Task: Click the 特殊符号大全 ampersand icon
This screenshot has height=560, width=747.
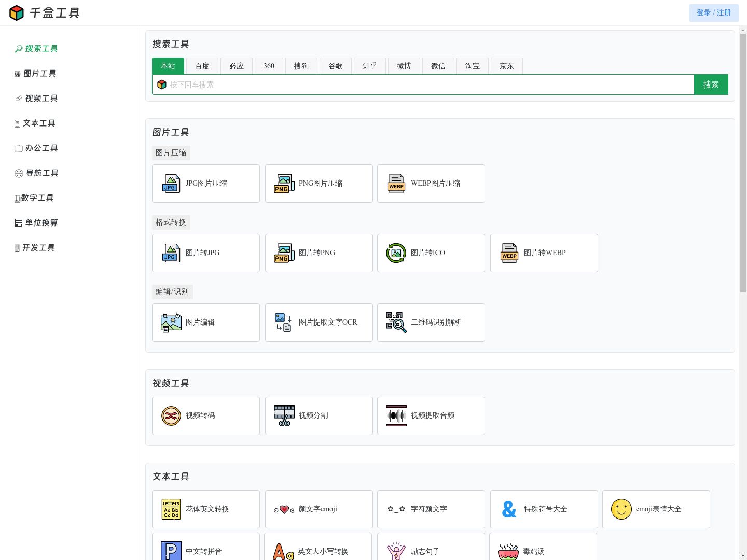Action: click(509, 509)
